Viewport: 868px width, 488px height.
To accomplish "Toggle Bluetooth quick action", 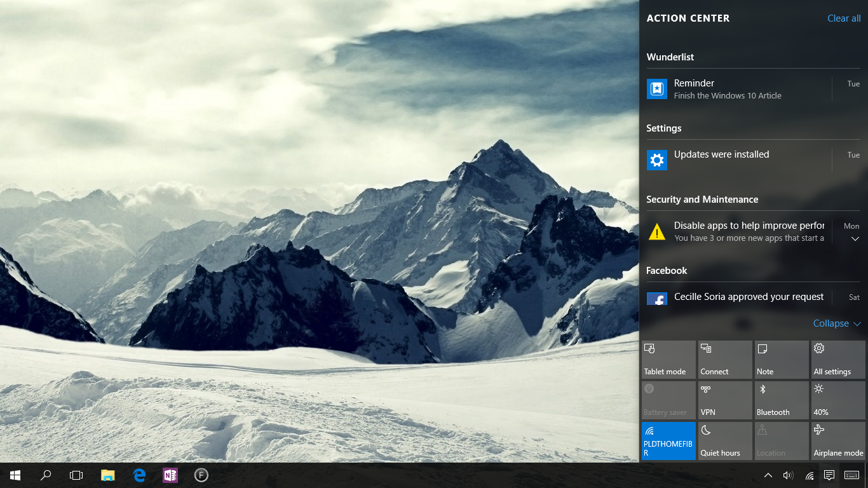I will coord(782,400).
